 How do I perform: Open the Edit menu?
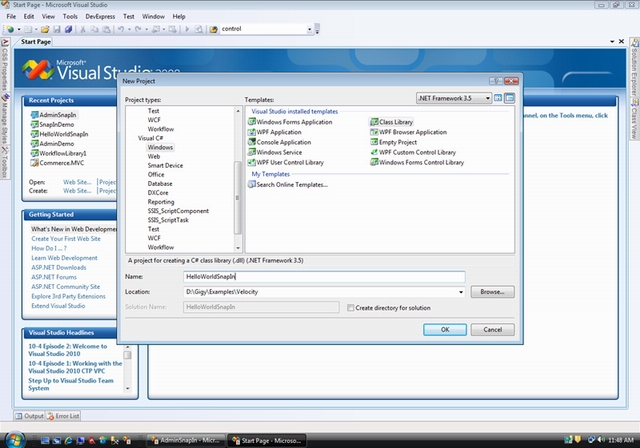click(x=29, y=16)
